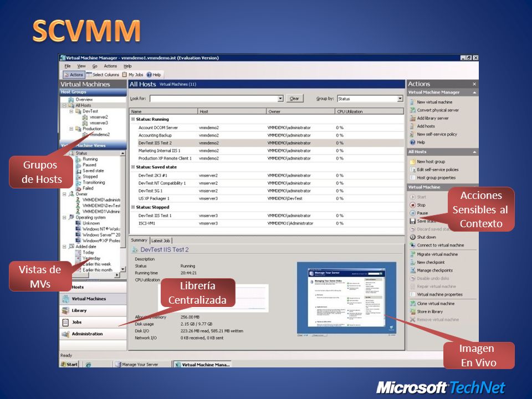Click the Virtual Machines navigation button
Image resolution: width=532 pixels, height=399 pixels.
point(93,299)
